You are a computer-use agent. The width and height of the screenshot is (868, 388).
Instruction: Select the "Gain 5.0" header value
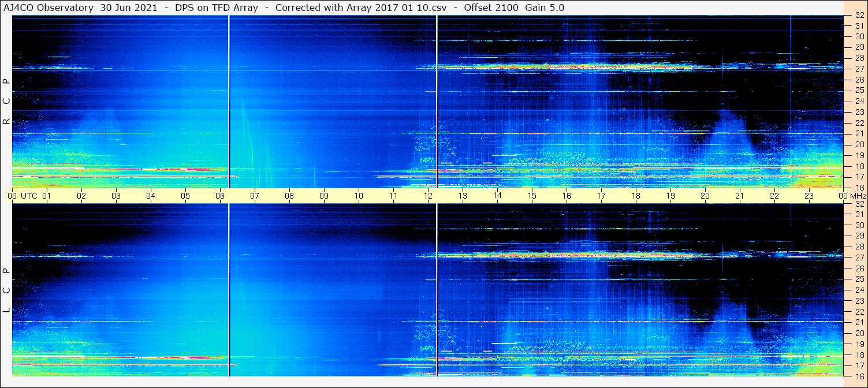545,8
